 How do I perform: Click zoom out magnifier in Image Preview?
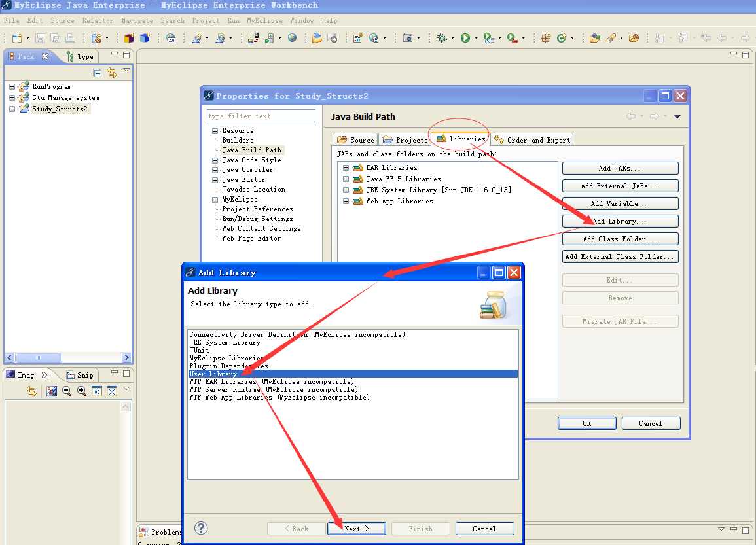pos(67,391)
